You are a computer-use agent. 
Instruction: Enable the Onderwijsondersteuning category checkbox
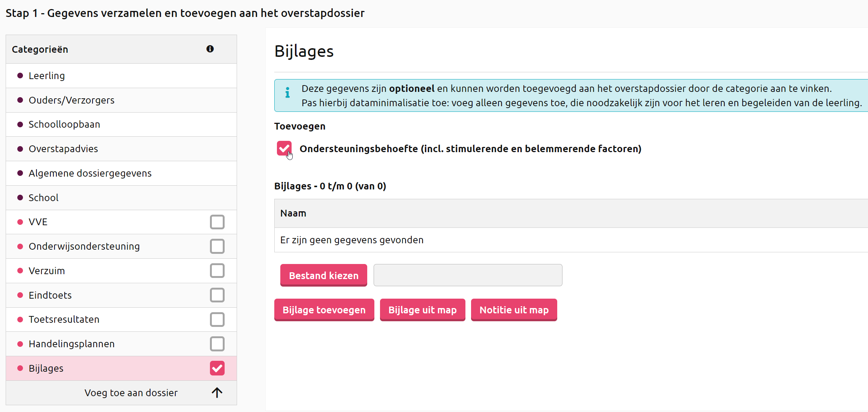(x=216, y=246)
